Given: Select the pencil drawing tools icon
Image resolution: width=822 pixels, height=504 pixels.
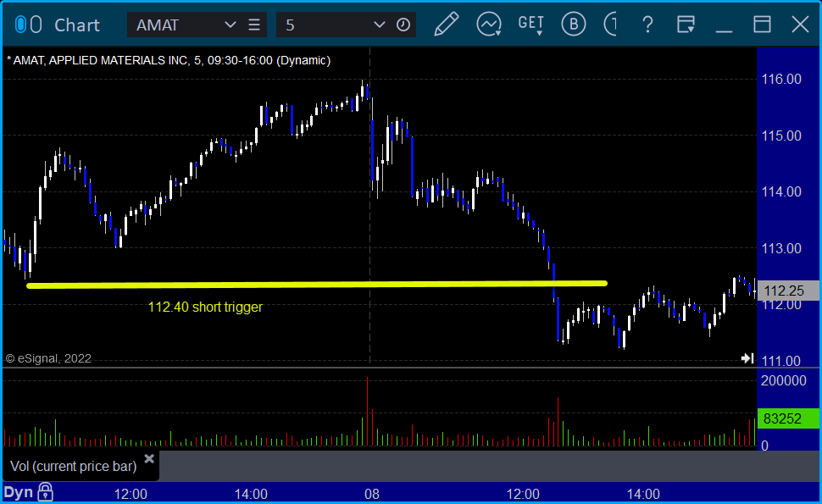Looking at the screenshot, I should (446, 25).
